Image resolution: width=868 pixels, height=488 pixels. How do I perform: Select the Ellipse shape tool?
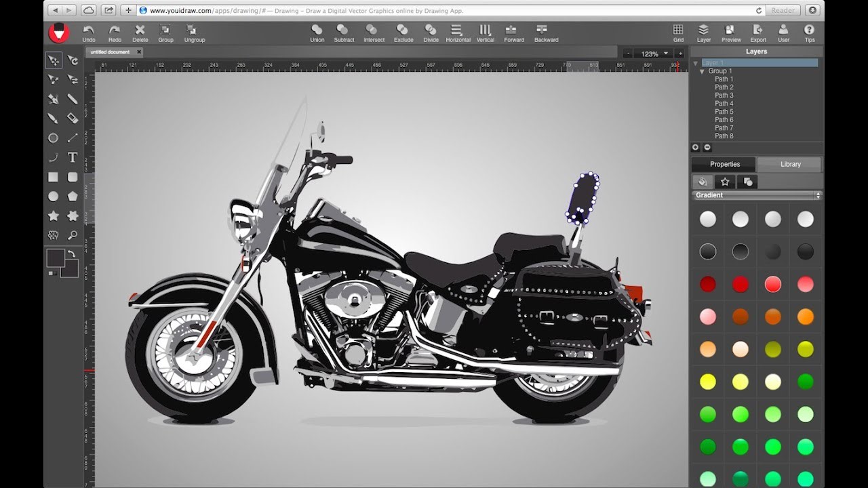(53, 196)
